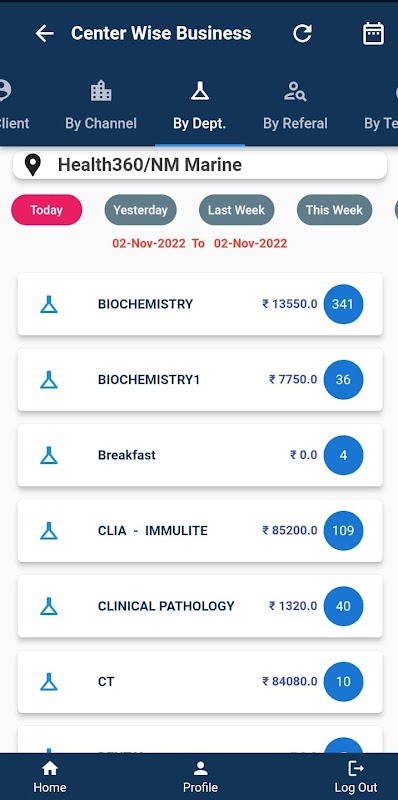Viewport: 398px width, 800px height.
Task: Open Profile from the bottom navigation
Action: point(201,777)
